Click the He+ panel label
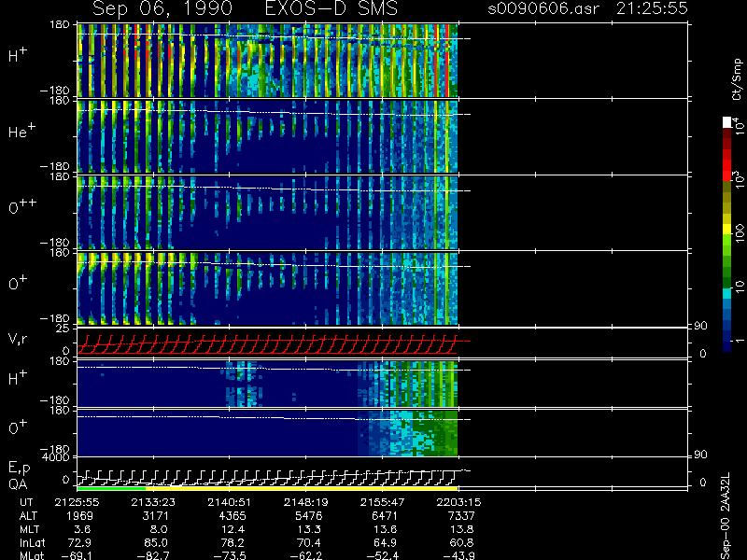 point(21,131)
